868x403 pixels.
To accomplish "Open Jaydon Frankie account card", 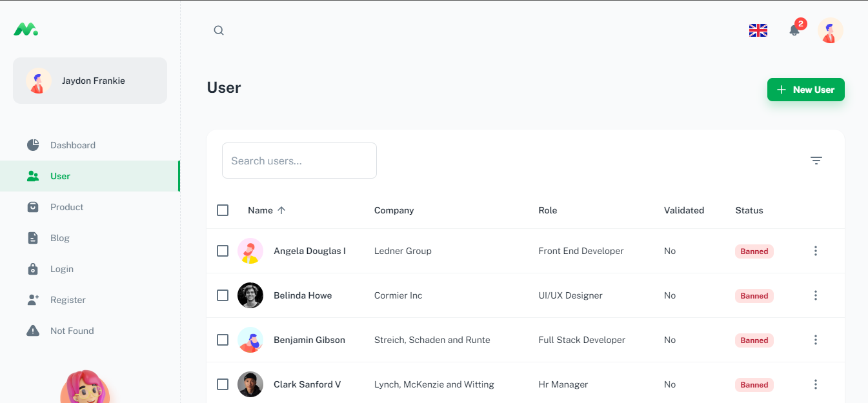I will click(x=90, y=81).
